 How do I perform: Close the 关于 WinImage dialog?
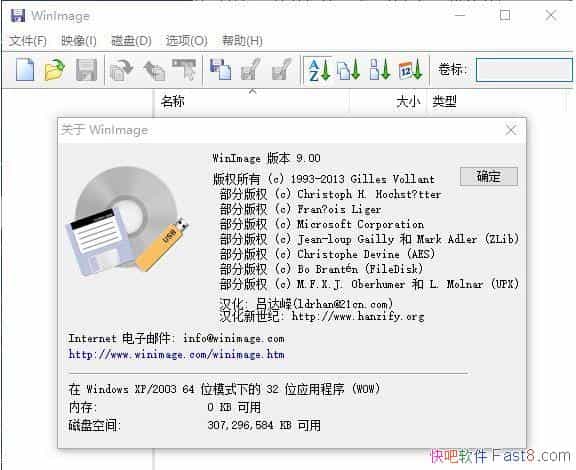[x=511, y=130]
